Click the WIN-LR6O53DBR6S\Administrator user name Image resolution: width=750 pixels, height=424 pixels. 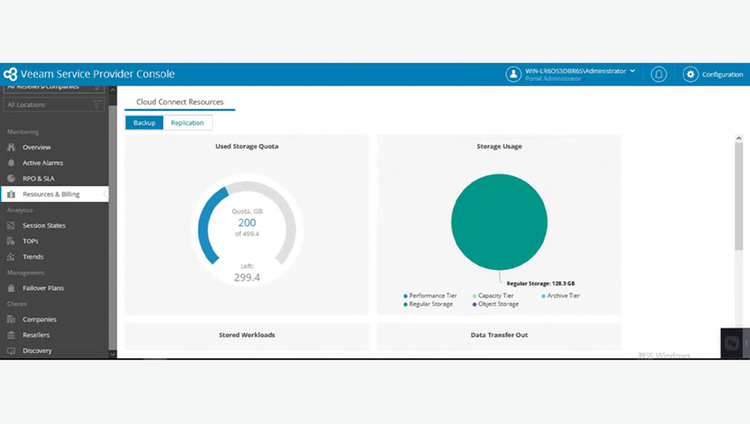point(575,71)
